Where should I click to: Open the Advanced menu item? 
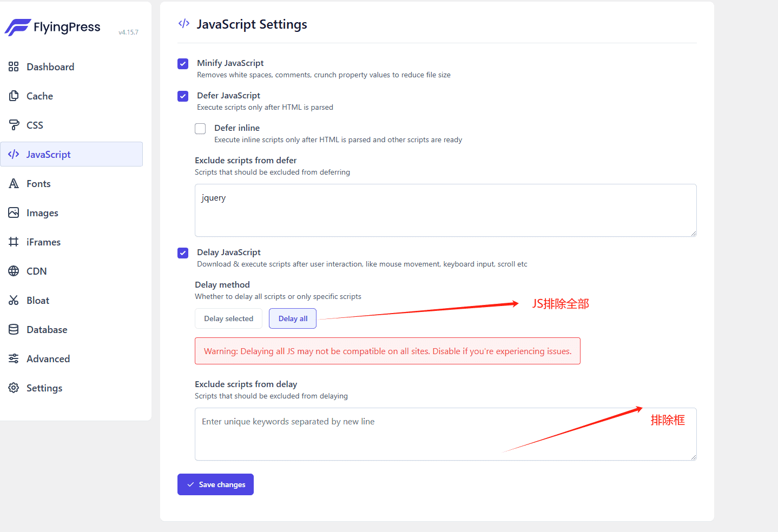click(48, 359)
